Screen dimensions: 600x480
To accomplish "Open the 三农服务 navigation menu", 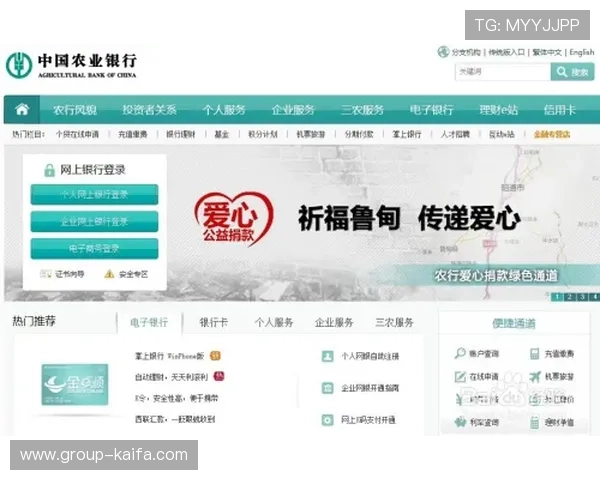I will coord(362,110).
